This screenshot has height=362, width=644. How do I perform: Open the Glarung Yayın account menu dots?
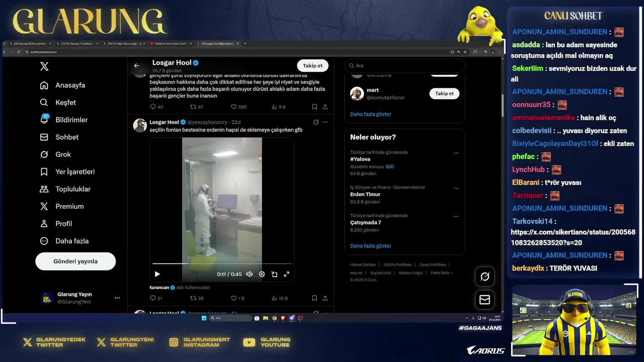point(117,298)
